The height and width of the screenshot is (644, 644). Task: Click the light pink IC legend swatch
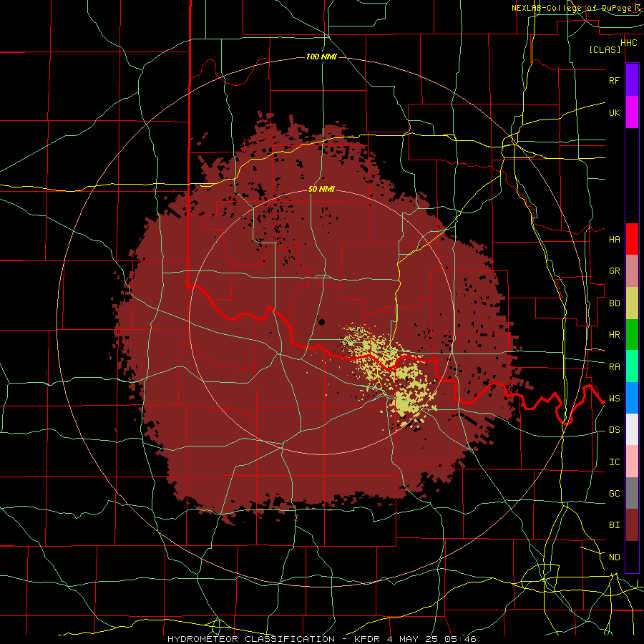click(632, 462)
